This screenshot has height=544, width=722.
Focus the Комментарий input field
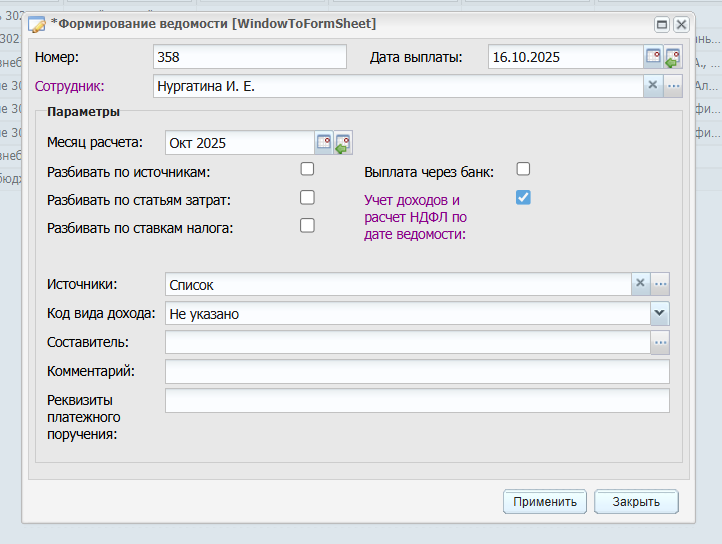click(417, 371)
